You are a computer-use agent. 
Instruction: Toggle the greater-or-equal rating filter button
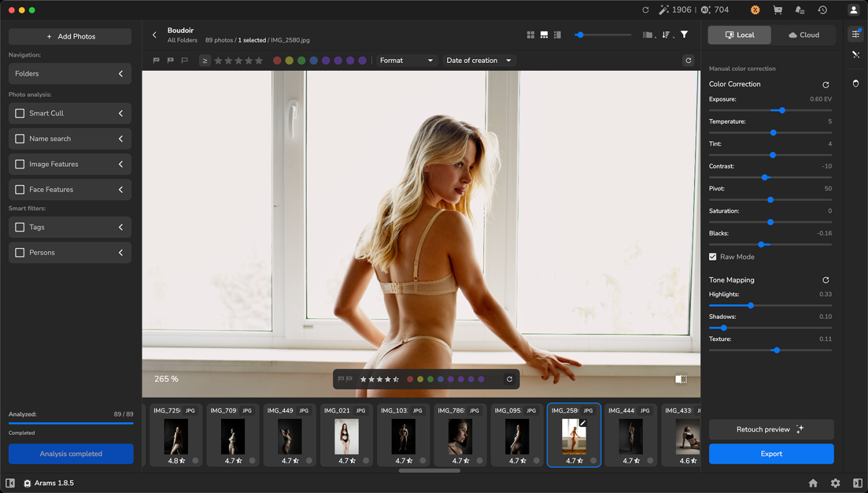pyautogui.click(x=205, y=60)
